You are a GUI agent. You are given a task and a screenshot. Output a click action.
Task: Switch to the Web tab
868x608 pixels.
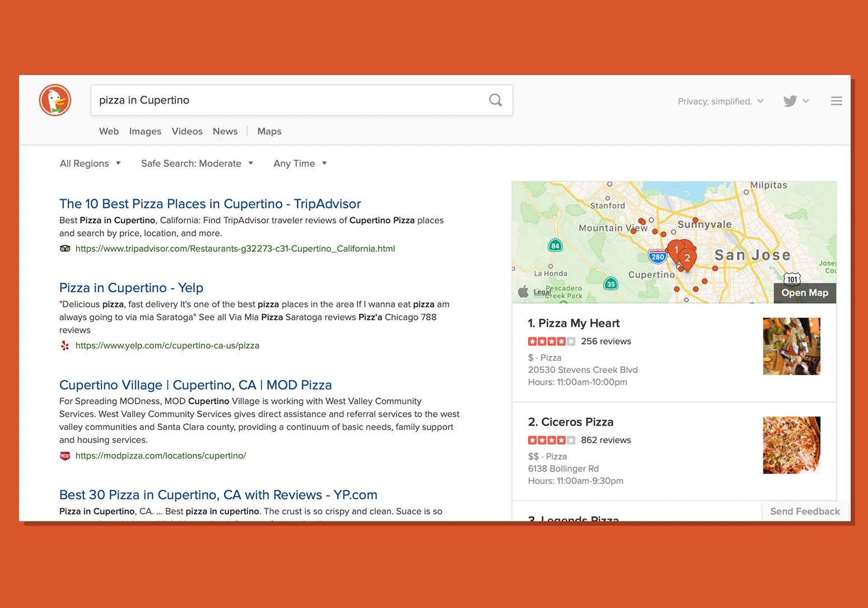click(x=109, y=131)
